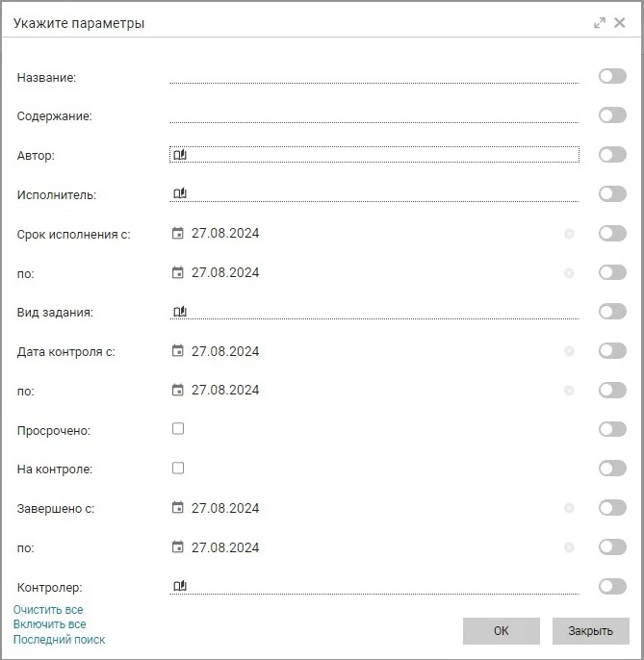Open calendar icon for Срок исполнения с
The width and height of the screenshot is (644, 660).
[178, 233]
